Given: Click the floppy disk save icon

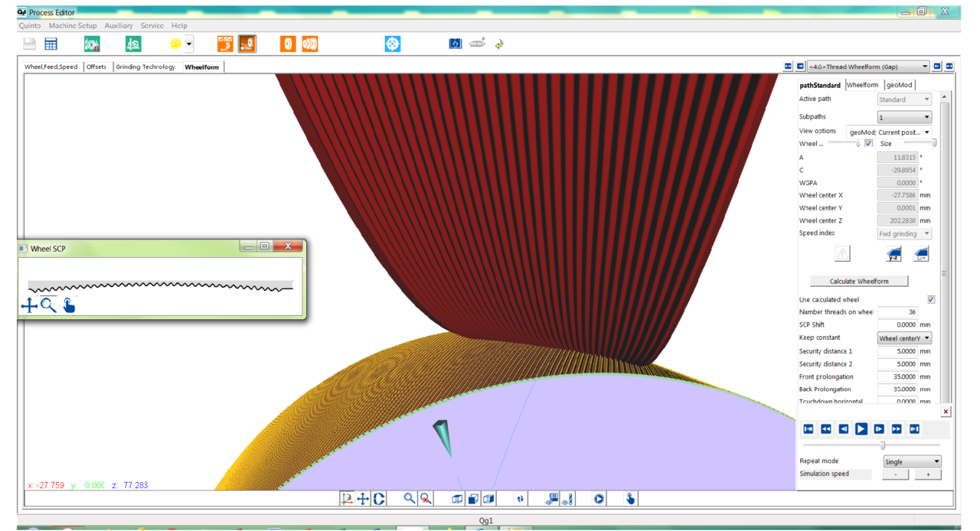Looking at the screenshot, I should (x=29, y=44).
